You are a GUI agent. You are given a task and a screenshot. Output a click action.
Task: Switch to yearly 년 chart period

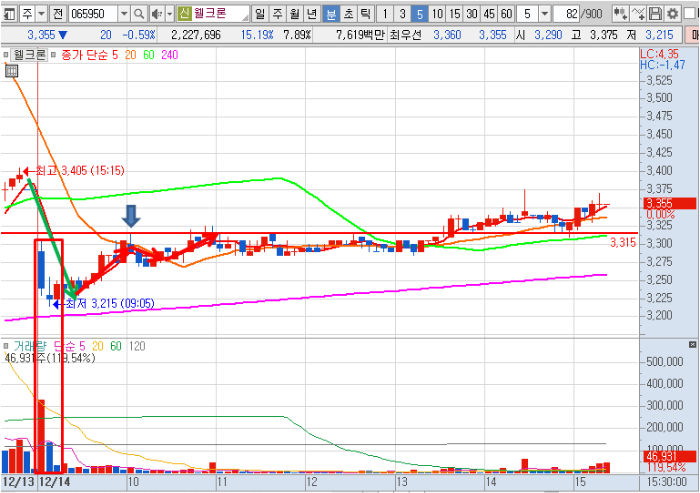(312, 14)
